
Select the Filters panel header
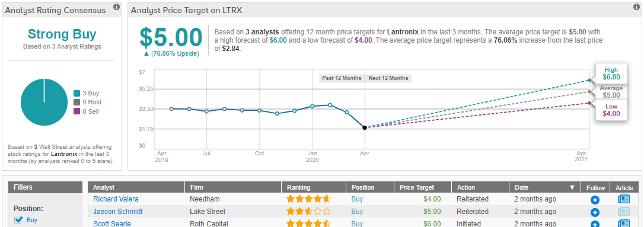45,188
